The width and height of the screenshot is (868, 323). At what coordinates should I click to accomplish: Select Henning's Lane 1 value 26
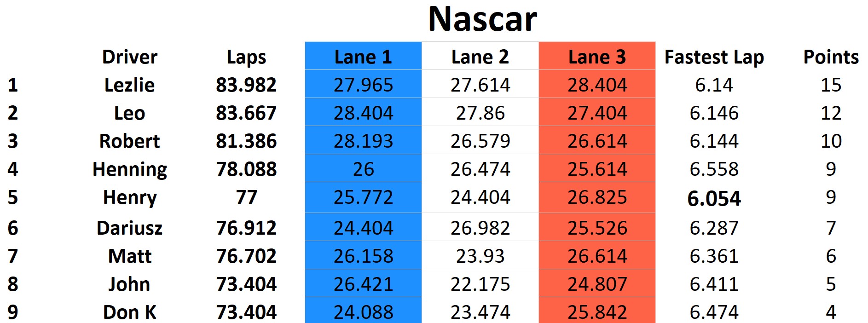point(363,169)
